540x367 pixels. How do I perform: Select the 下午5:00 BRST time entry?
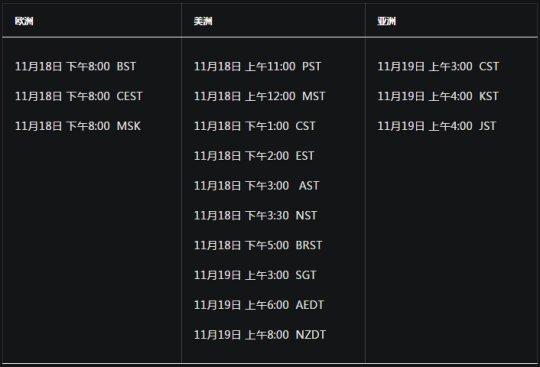tap(258, 245)
